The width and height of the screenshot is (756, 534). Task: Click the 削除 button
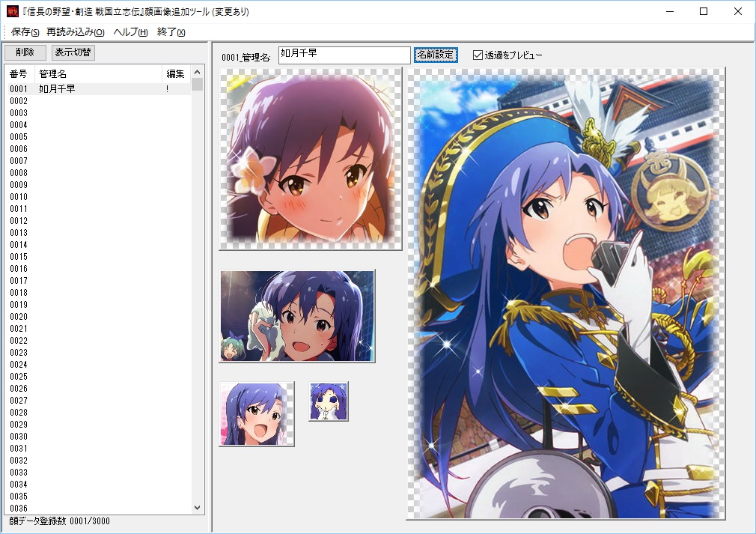tap(25, 52)
